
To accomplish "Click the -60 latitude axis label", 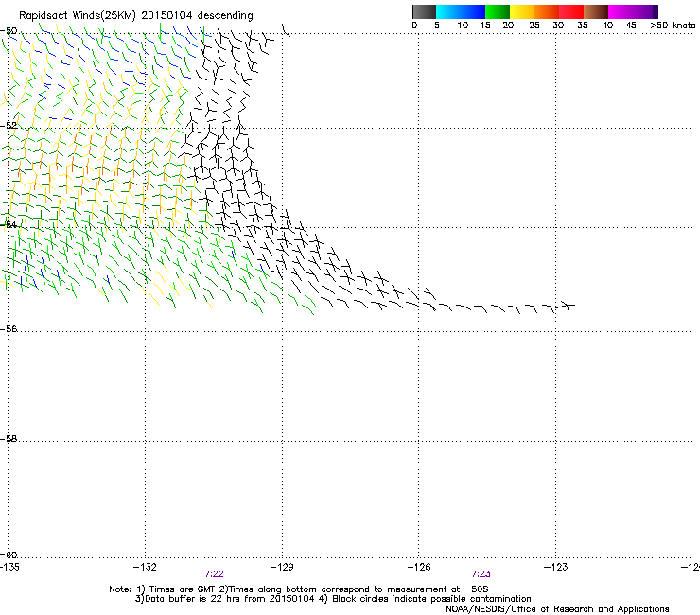I will [9, 555].
